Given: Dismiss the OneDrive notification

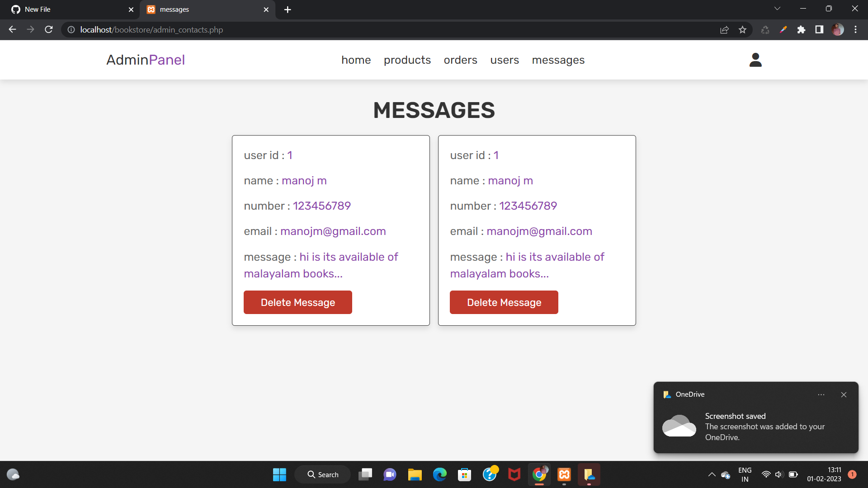Looking at the screenshot, I should coord(844,394).
